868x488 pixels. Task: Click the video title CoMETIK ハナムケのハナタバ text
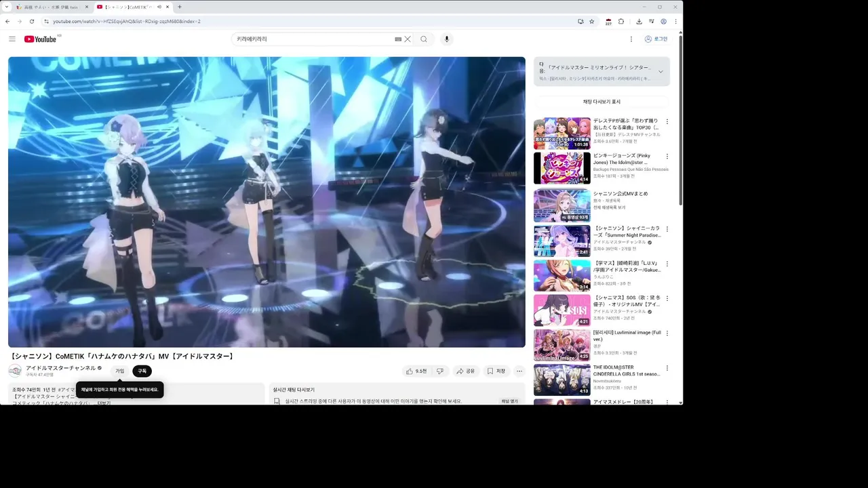coord(123,357)
